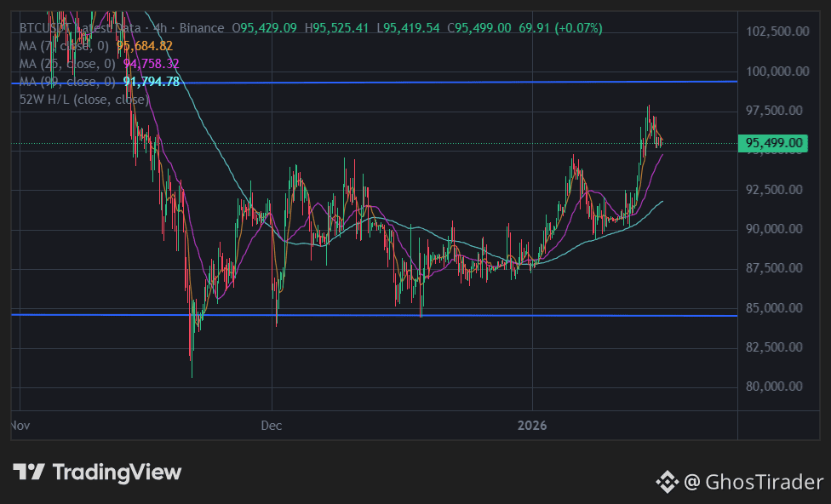Click the Dec label on time axis
The height and width of the screenshot is (504, 831).
(x=272, y=426)
